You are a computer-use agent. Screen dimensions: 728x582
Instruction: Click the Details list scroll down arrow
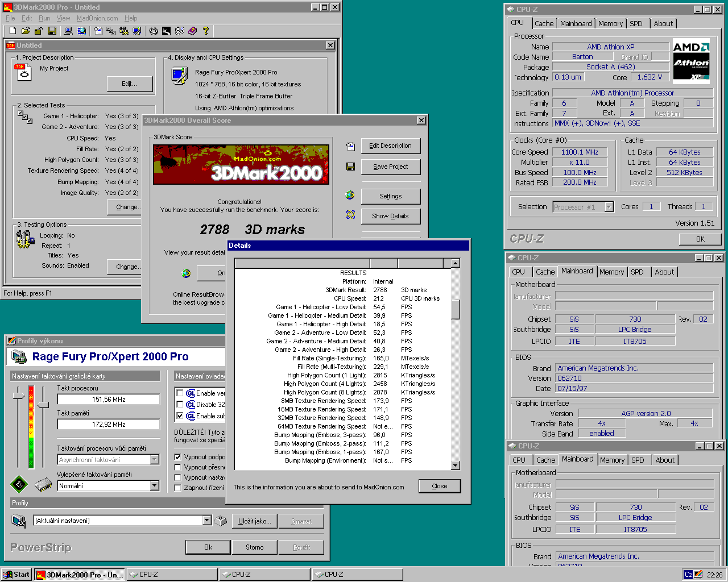tap(455, 465)
